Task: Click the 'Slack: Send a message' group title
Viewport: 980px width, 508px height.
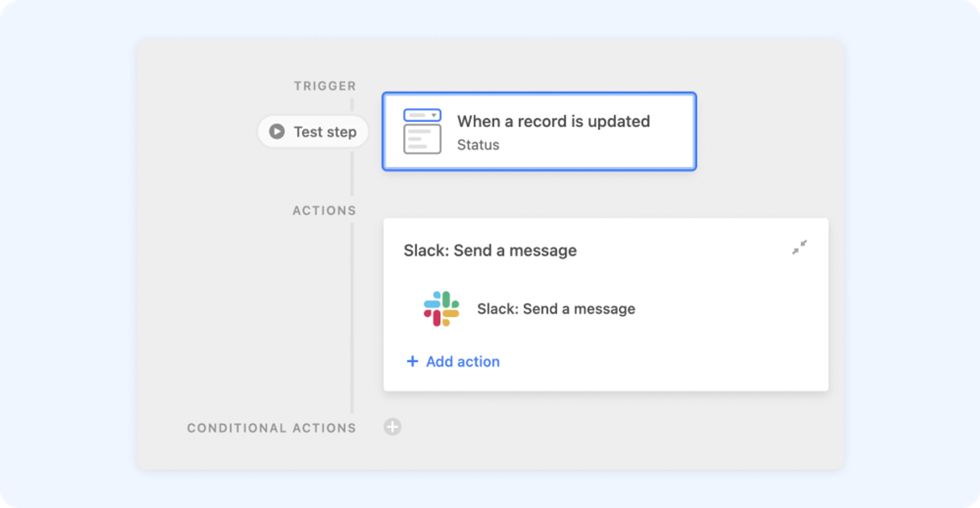Action: pyautogui.click(x=490, y=250)
